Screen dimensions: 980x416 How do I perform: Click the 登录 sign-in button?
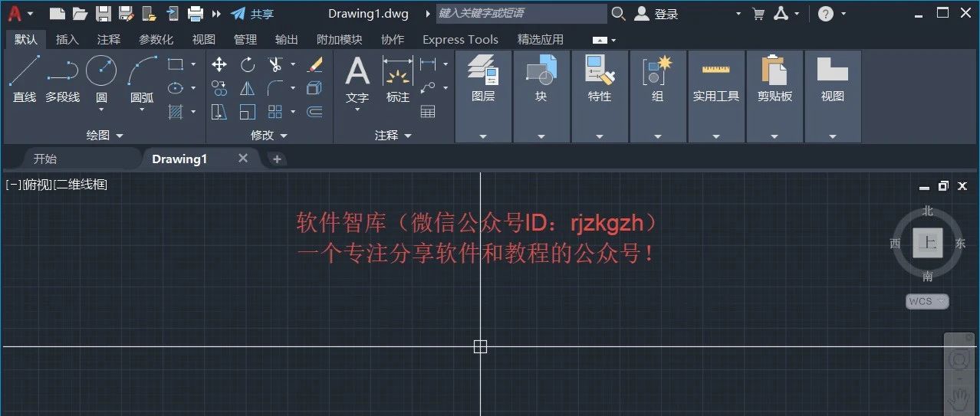point(657,14)
